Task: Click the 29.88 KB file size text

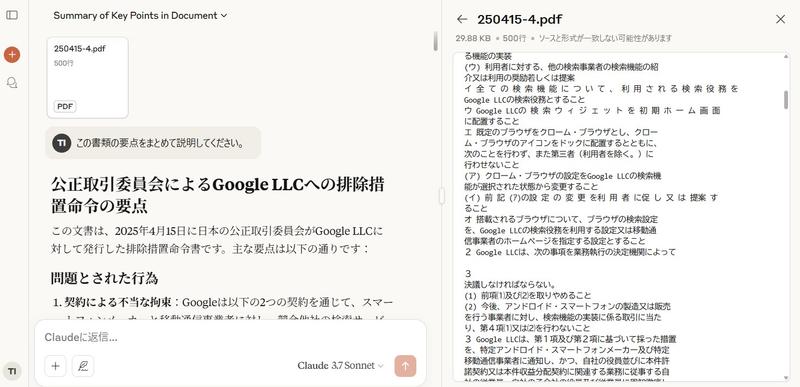Action: coord(473,38)
